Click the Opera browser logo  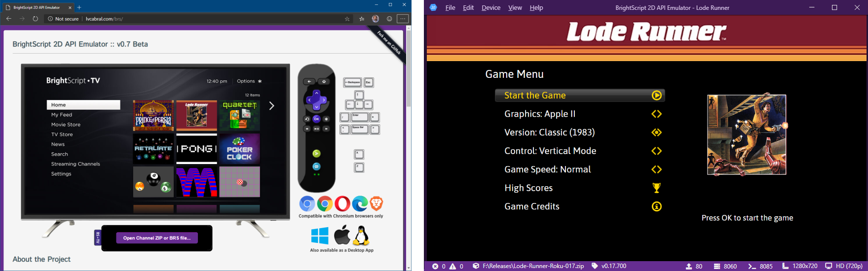(342, 203)
